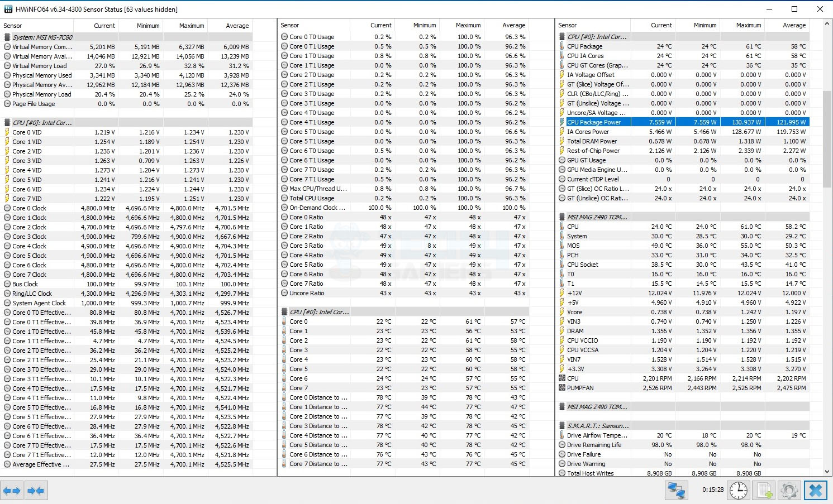Click the icon beside Virtual Memory Load
833x504 pixels.
[7, 66]
